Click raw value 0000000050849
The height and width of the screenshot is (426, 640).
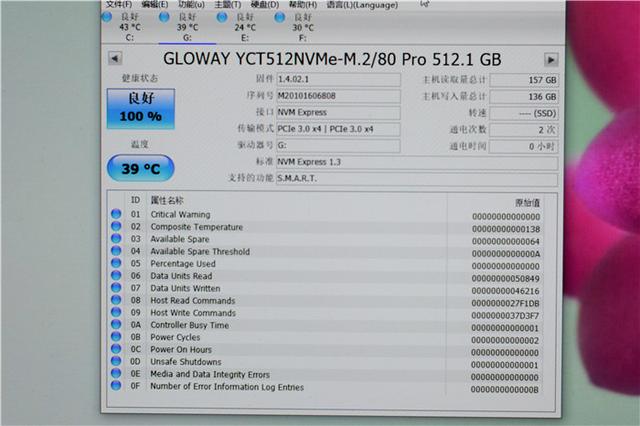(x=506, y=279)
